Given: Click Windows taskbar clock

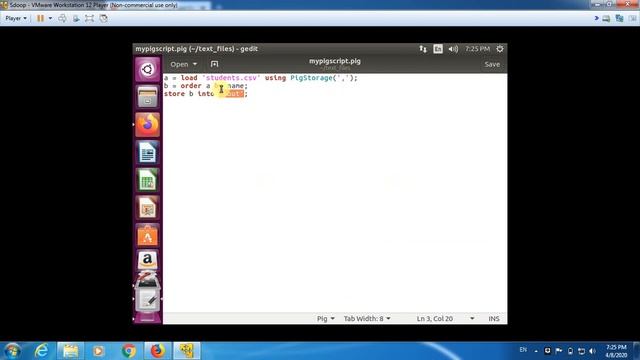Looking at the screenshot, I should (616, 351).
